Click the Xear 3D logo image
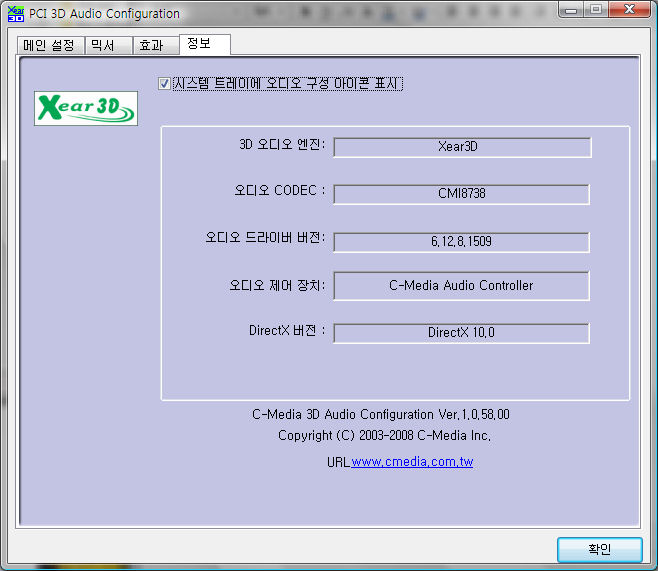This screenshot has height=571, width=658. click(86, 108)
